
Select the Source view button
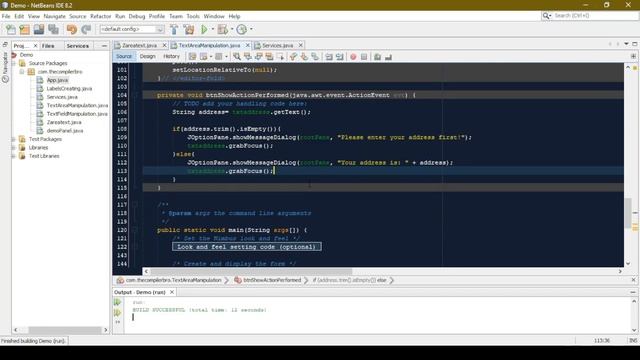124,57
